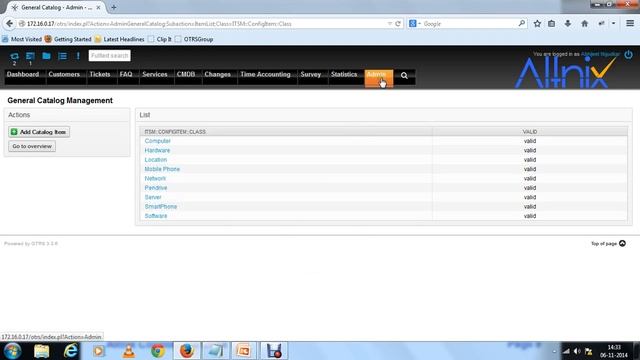Image resolution: width=640 pixels, height=360 pixels.
Task: Open File Explorer from the taskbar
Action: pos(42,351)
